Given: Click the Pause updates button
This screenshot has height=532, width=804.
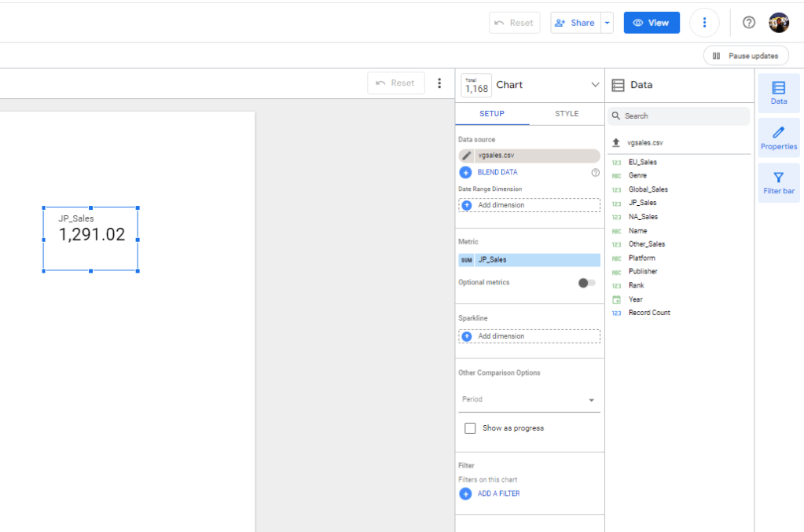Looking at the screenshot, I should tap(745, 56).
